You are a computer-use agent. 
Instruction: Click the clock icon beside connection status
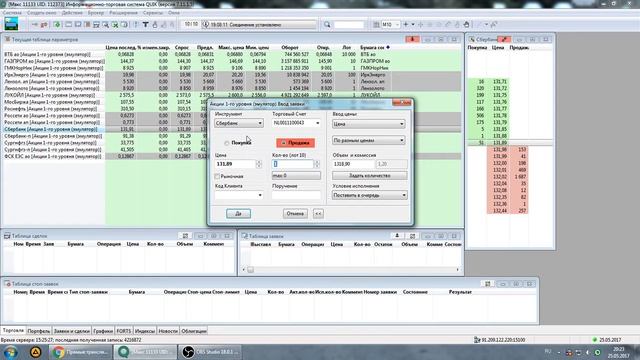pyautogui.click(x=206, y=24)
